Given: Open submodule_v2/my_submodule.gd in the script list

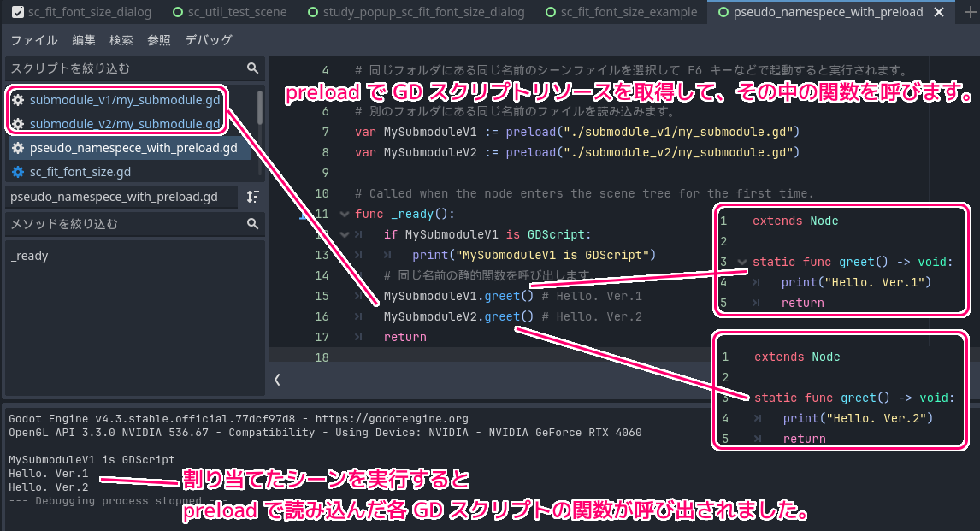Looking at the screenshot, I should point(125,124).
